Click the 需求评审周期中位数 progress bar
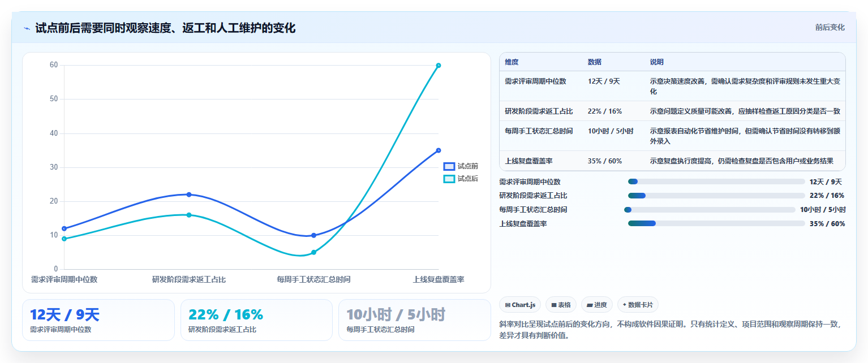 point(716,181)
